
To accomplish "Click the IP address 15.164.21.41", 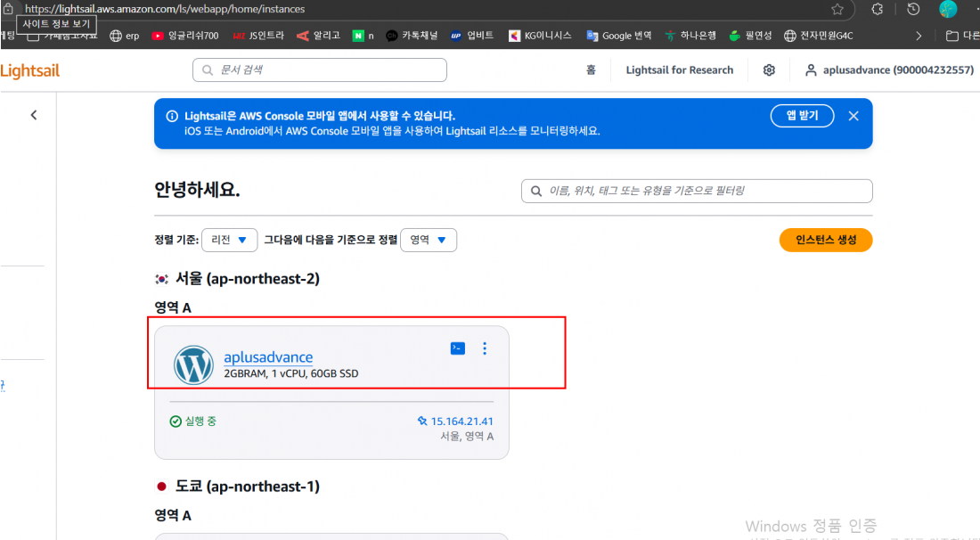I will 461,421.
